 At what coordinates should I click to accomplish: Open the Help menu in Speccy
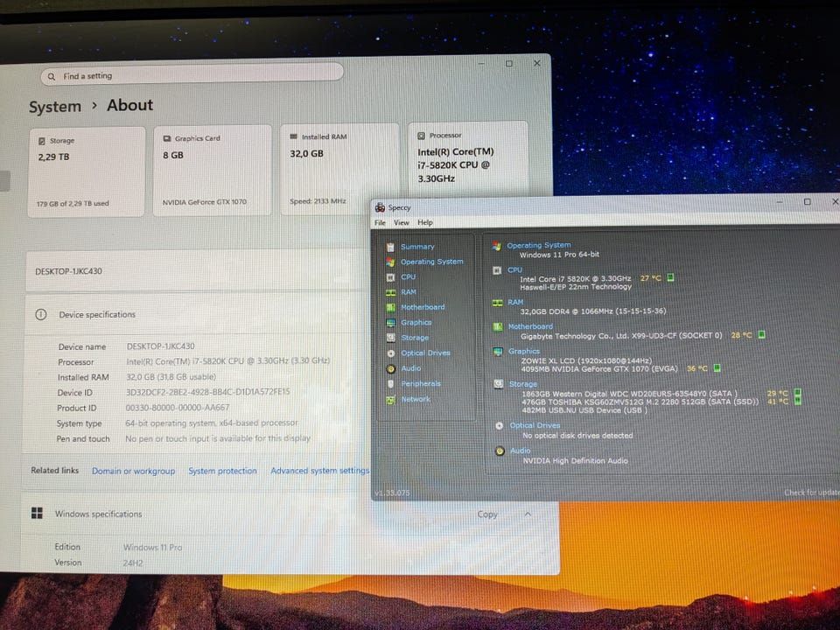425,222
